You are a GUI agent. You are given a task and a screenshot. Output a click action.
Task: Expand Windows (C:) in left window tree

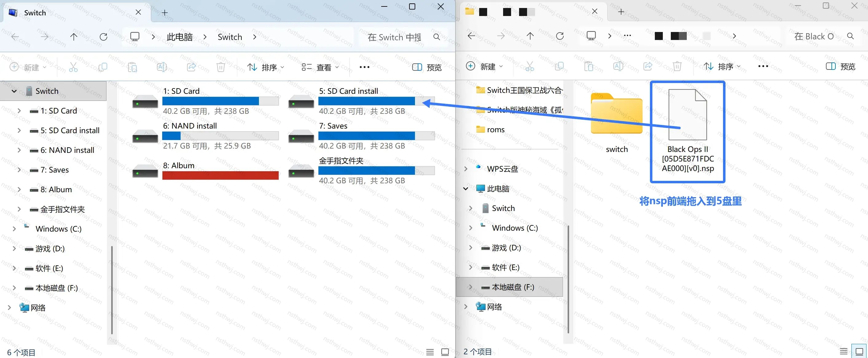pyautogui.click(x=14, y=229)
